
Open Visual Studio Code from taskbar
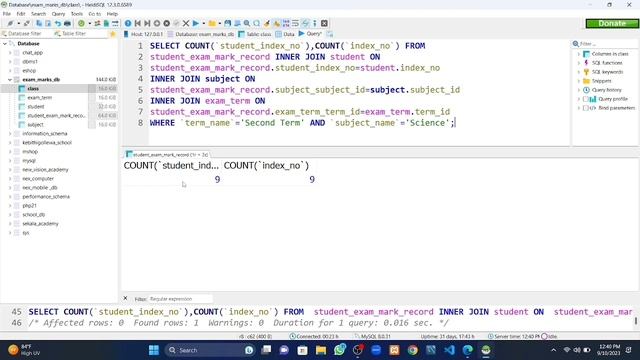[449, 350]
